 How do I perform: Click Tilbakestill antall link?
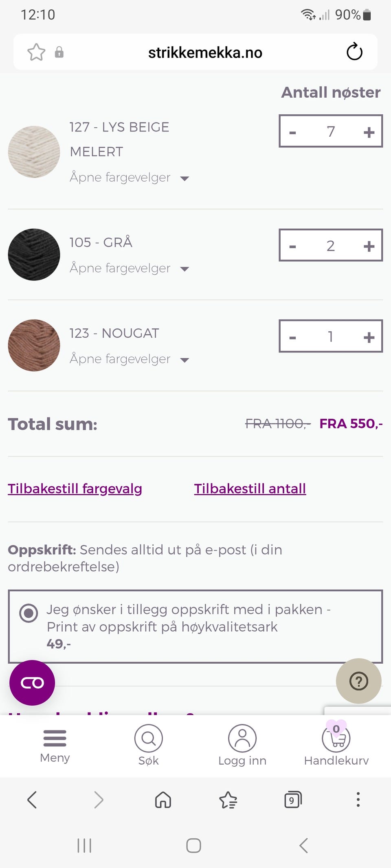(250, 488)
